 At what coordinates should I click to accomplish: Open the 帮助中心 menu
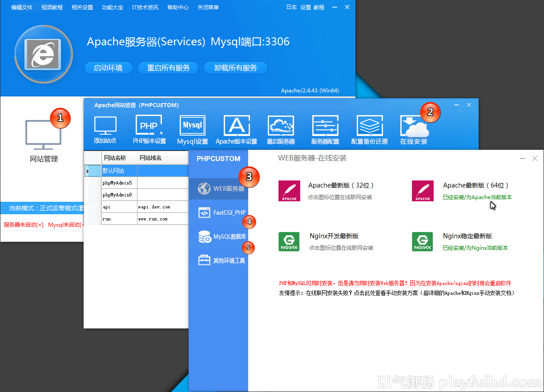(x=178, y=8)
